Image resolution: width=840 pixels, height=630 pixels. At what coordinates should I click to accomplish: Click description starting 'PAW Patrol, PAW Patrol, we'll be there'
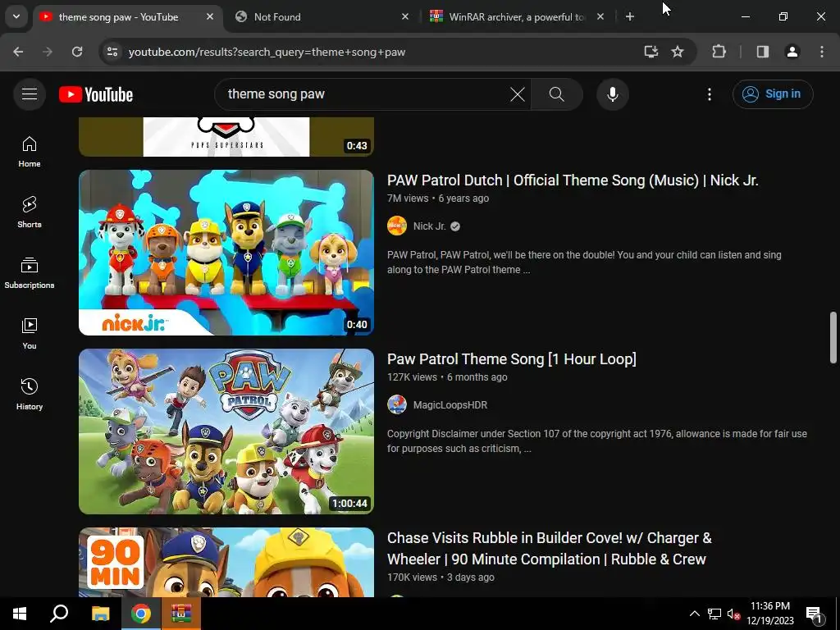tap(584, 262)
